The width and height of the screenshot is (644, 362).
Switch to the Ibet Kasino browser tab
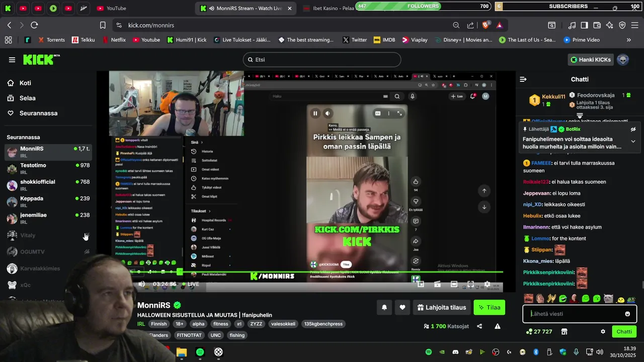330,8
